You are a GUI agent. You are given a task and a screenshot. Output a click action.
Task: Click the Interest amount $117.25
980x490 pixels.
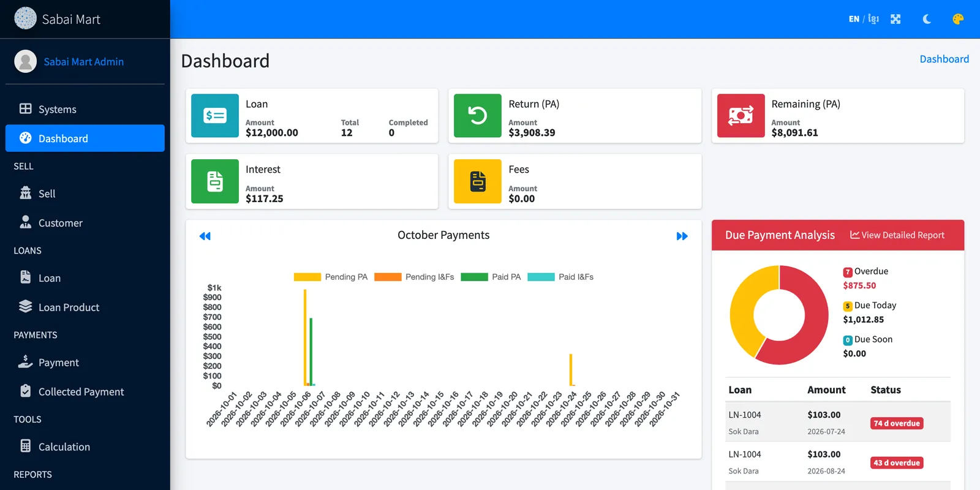[x=265, y=198]
